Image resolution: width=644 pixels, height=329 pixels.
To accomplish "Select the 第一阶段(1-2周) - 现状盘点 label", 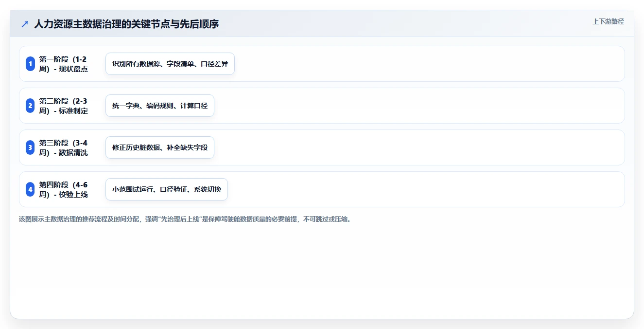I will pyautogui.click(x=64, y=64).
